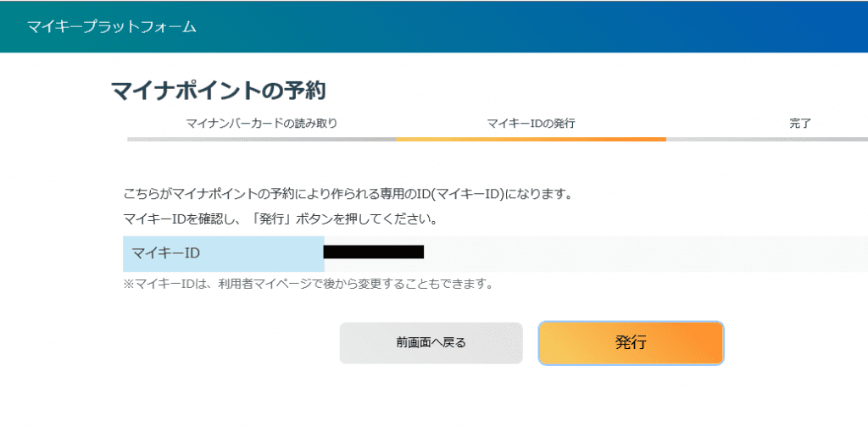Click the ※ note below the ID row

(309, 284)
